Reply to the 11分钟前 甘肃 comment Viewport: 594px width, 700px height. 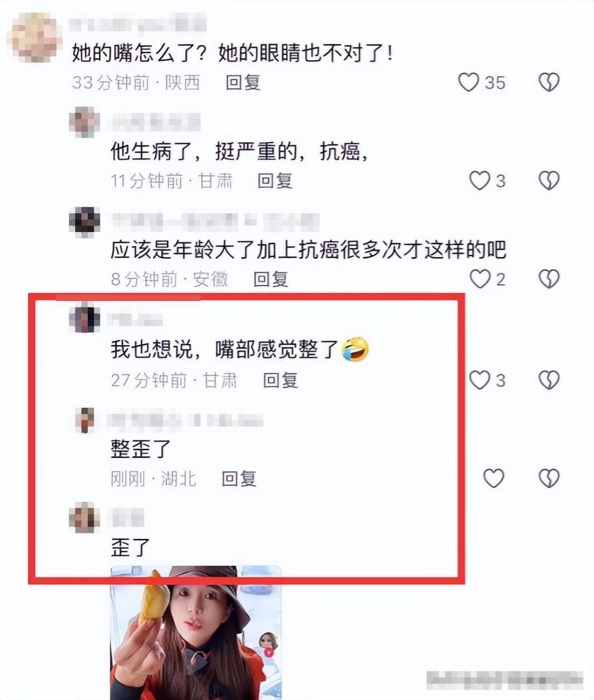[x=274, y=181]
